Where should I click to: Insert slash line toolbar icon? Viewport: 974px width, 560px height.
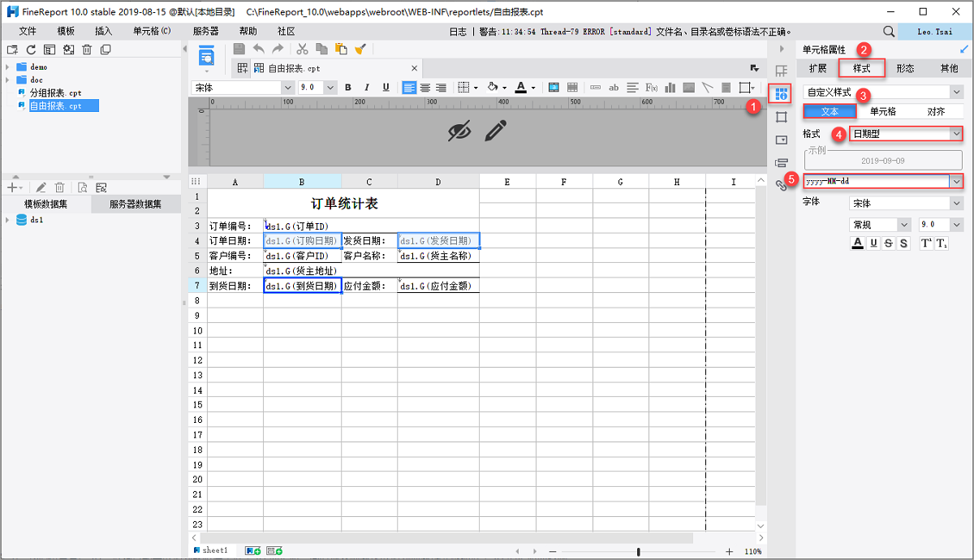pos(707,88)
